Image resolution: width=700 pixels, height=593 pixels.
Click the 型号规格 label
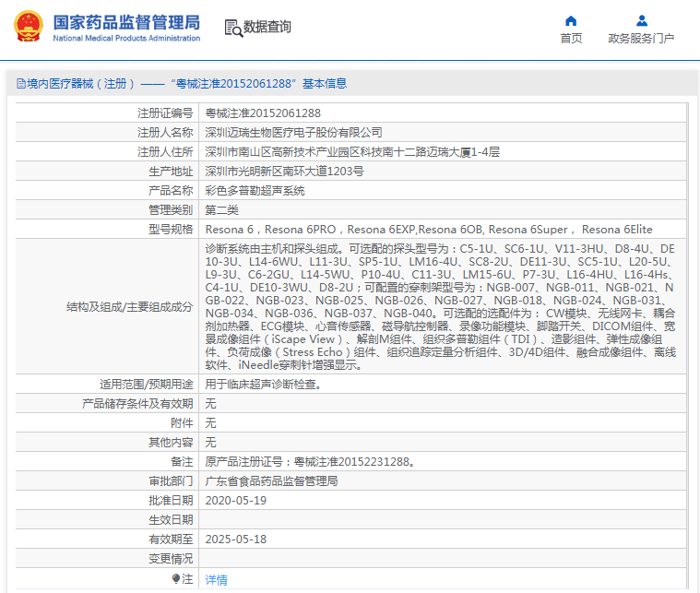pos(171,229)
